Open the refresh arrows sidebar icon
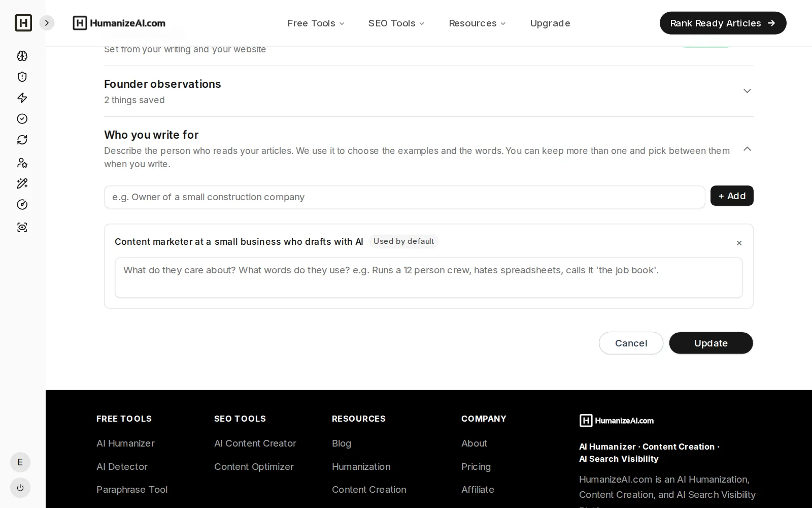This screenshot has height=508, width=812. click(22, 140)
